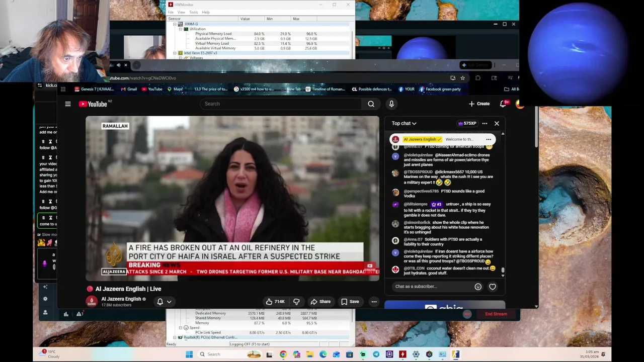Send a heart reaction in live chat
Screen dimensions: 644x362
pos(493,287)
